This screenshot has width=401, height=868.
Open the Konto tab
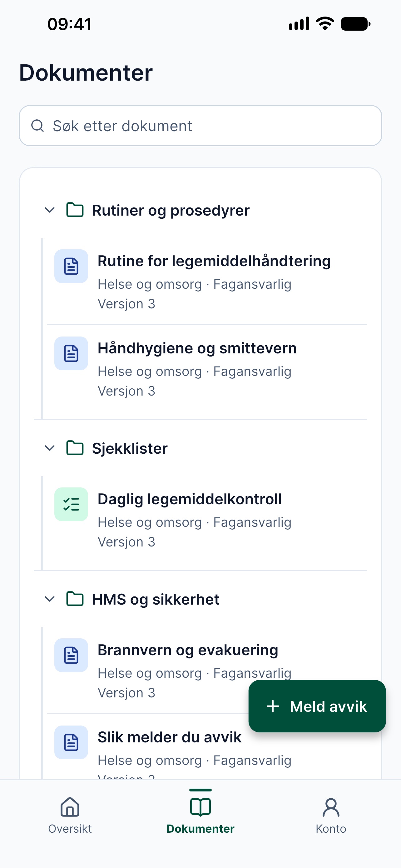(x=331, y=816)
